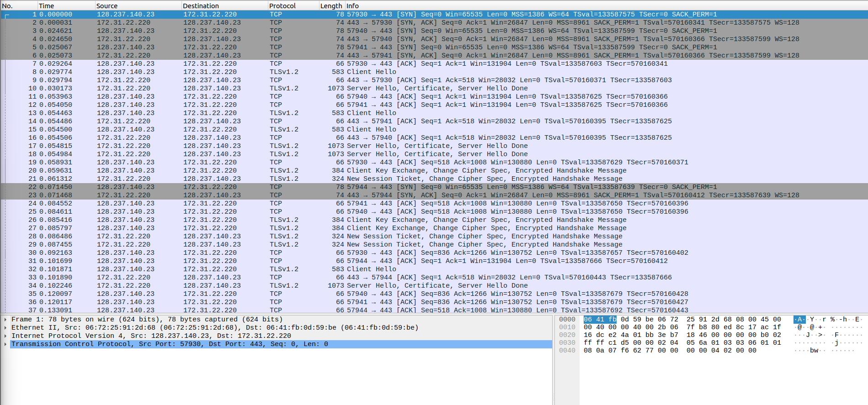
Task: Click TCP Src Port 57930 details line
Action: tap(170, 344)
